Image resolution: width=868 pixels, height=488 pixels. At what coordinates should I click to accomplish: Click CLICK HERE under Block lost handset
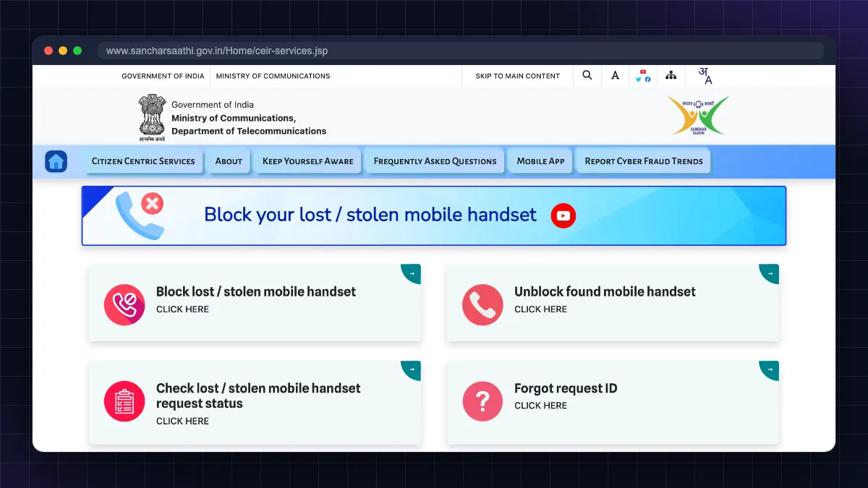click(x=182, y=309)
